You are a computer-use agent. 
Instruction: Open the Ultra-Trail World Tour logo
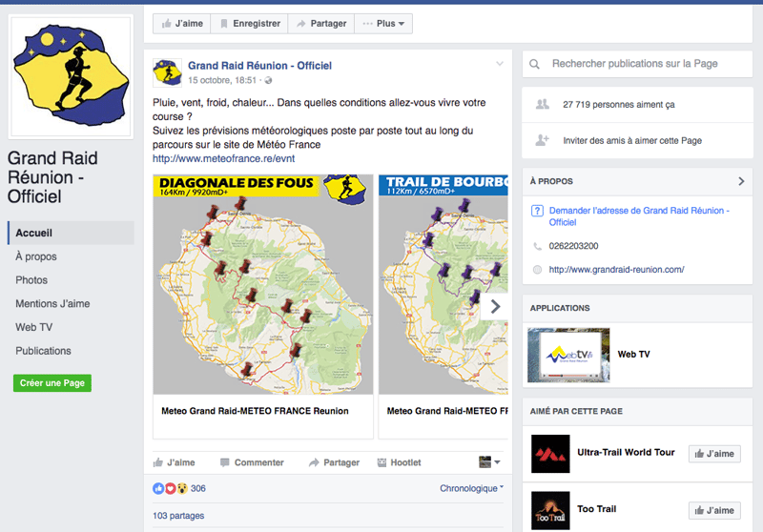click(x=550, y=454)
